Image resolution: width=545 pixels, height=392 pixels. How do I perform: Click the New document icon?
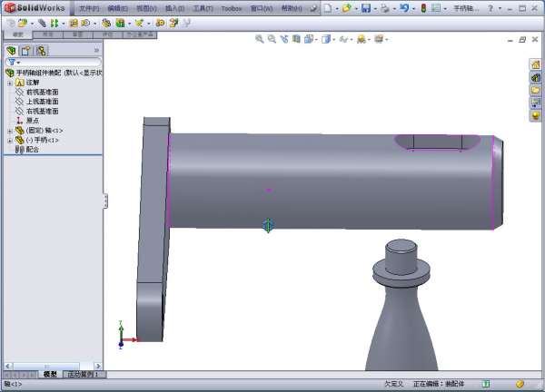(x=328, y=8)
